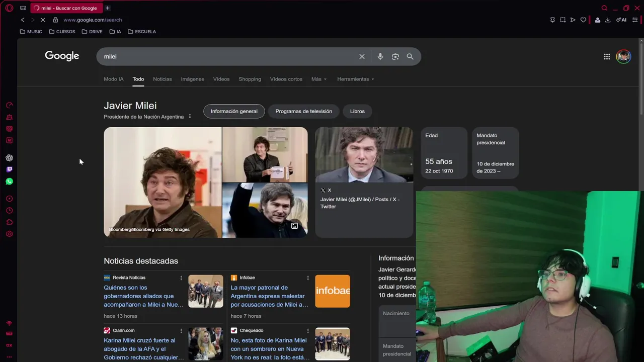Select Información general chip

coord(234,111)
